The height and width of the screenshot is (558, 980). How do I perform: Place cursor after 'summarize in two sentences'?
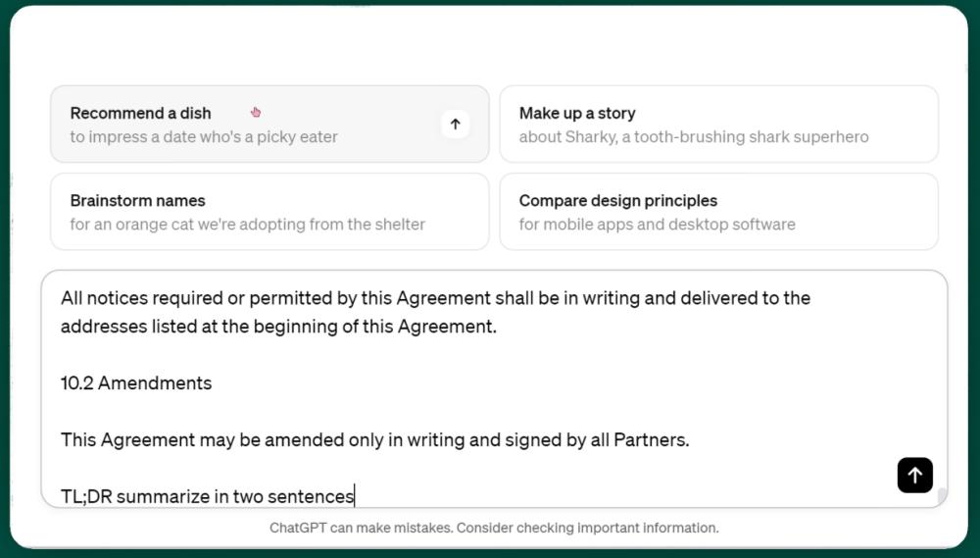(x=355, y=496)
